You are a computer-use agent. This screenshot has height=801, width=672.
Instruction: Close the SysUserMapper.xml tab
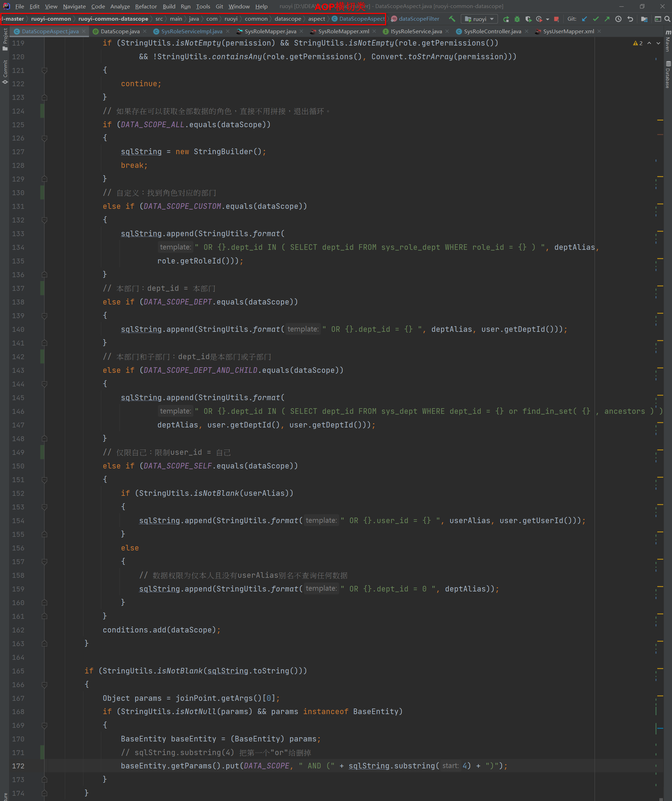point(599,31)
